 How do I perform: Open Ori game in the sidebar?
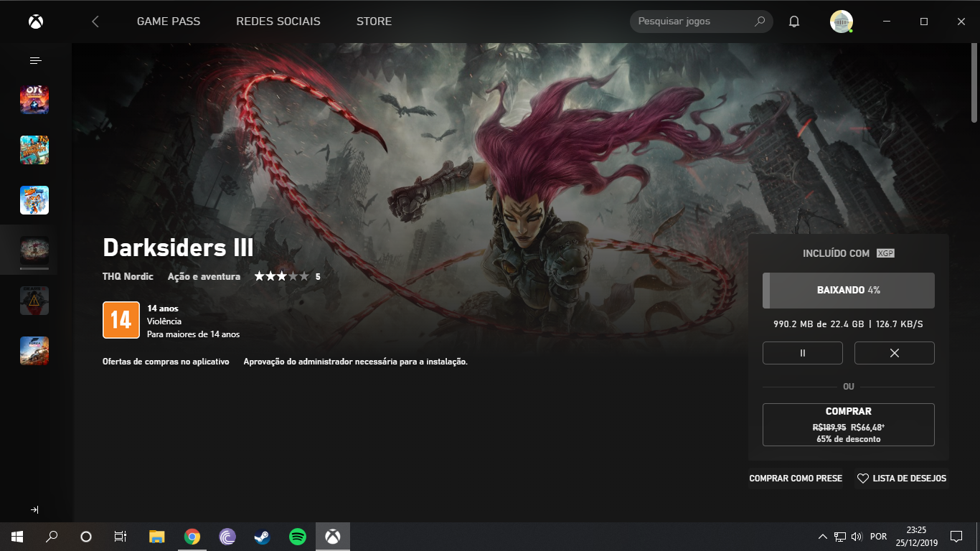(34, 100)
